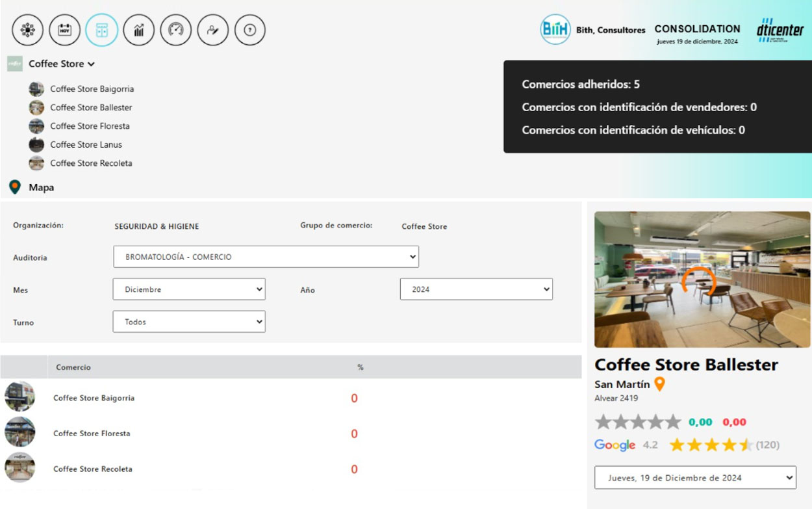
Task: Open the HOY calendar view
Action: tap(65, 30)
